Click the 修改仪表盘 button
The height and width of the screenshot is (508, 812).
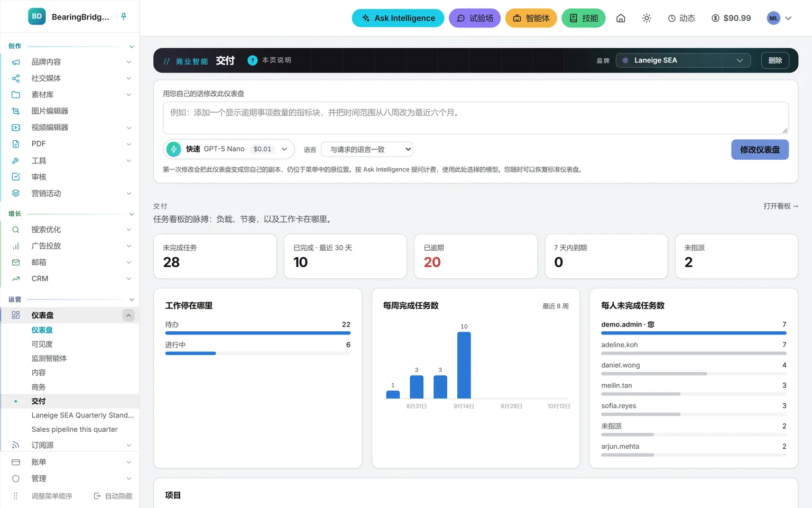point(760,150)
